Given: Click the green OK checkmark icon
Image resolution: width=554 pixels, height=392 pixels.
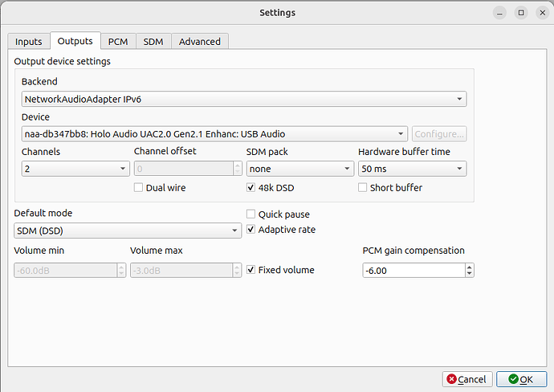Looking at the screenshot, I should coord(513,379).
